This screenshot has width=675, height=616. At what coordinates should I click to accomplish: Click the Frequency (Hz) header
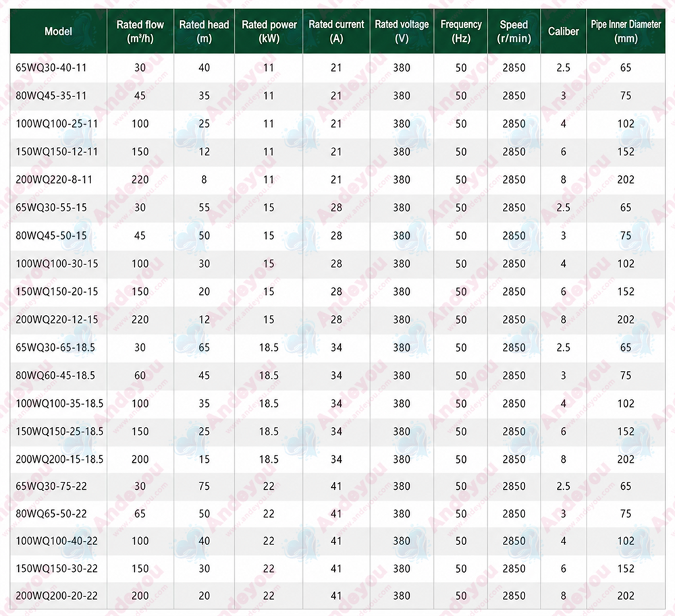[461, 32]
